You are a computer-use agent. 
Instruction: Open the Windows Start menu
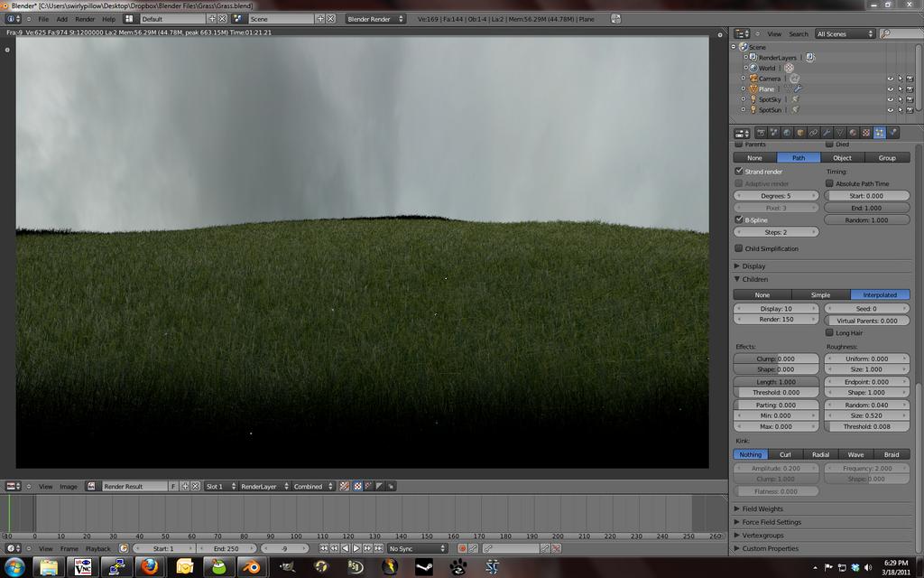14,567
